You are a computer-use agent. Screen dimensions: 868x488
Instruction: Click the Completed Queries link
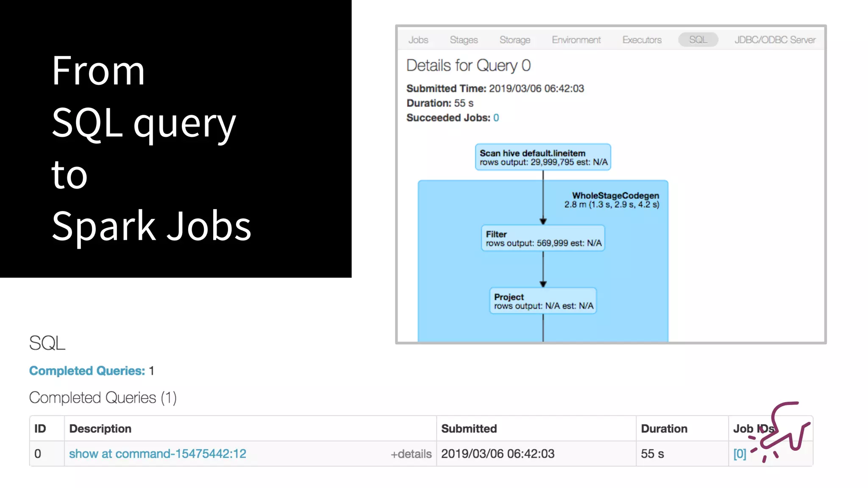tap(87, 371)
